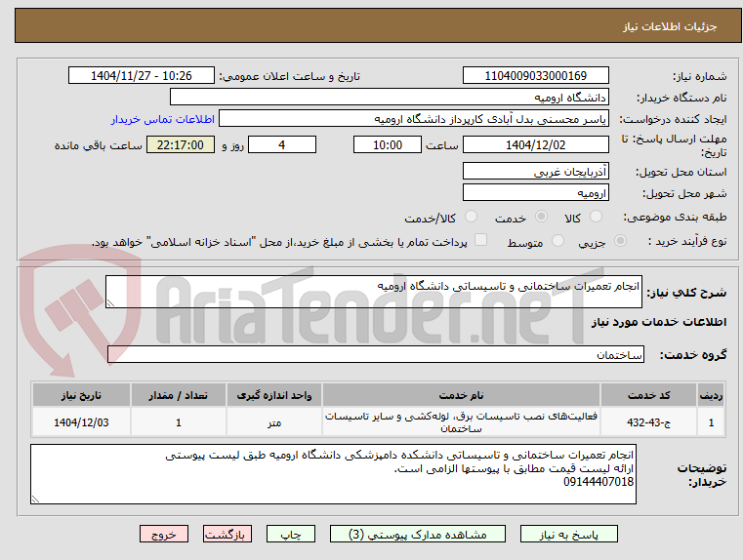743x560 pixels.
Task: Click the شرح کلی نیاز description textarea
Action: click(374, 292)
